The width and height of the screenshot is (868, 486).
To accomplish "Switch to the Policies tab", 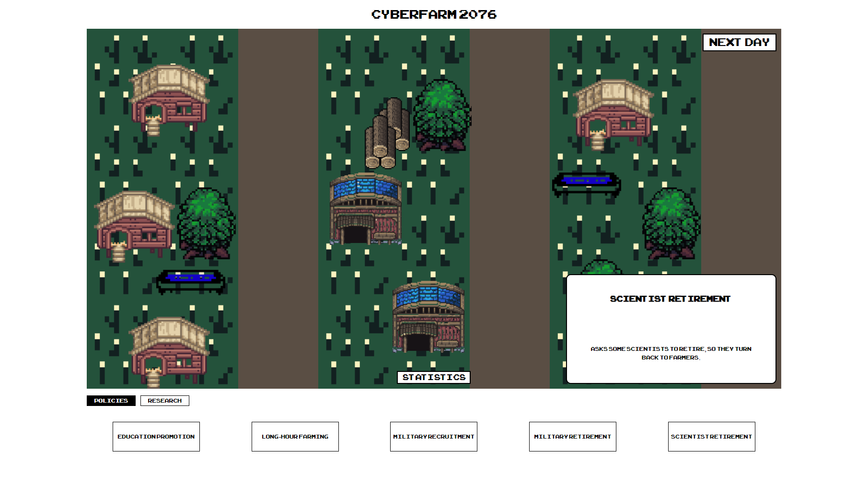I will tap(111, 401).
